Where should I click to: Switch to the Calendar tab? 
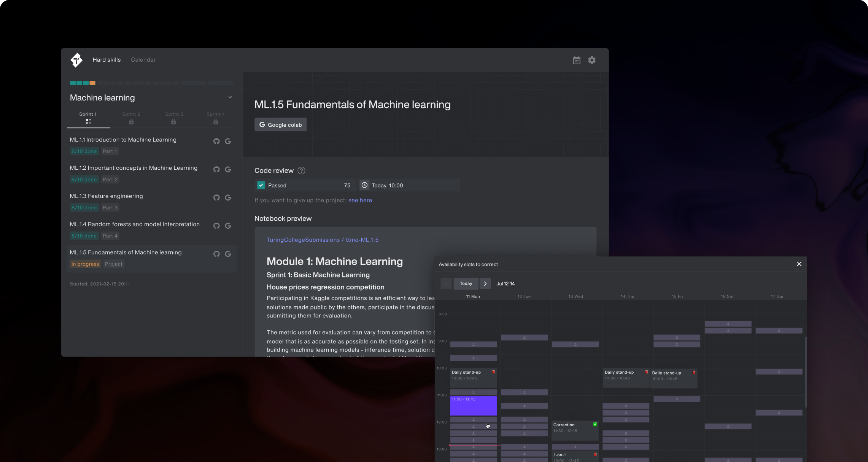coord(143,60)
